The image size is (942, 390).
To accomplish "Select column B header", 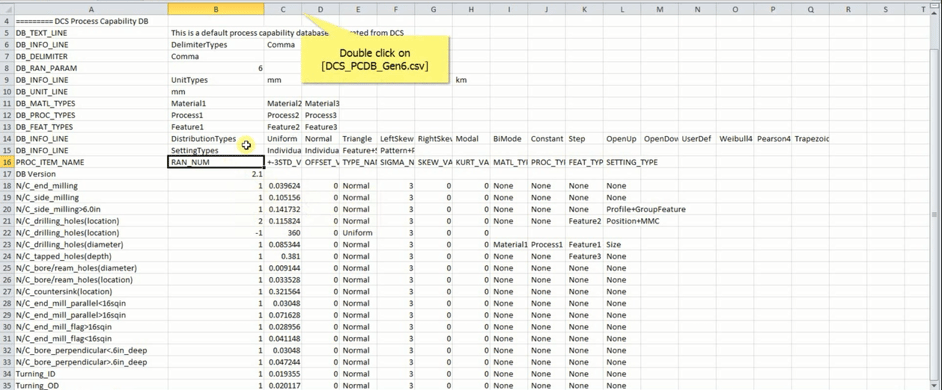I will click(216, 9).
